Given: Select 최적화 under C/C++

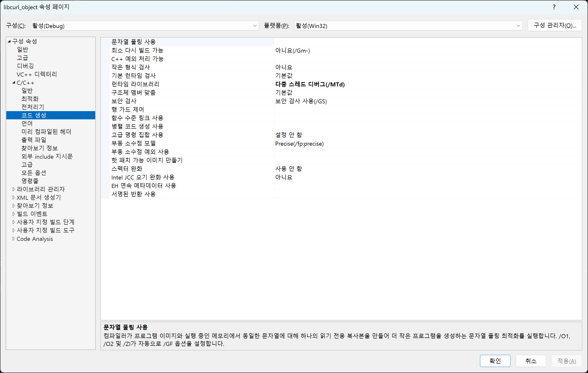Looking at the screenshot, I should point(30,99).
